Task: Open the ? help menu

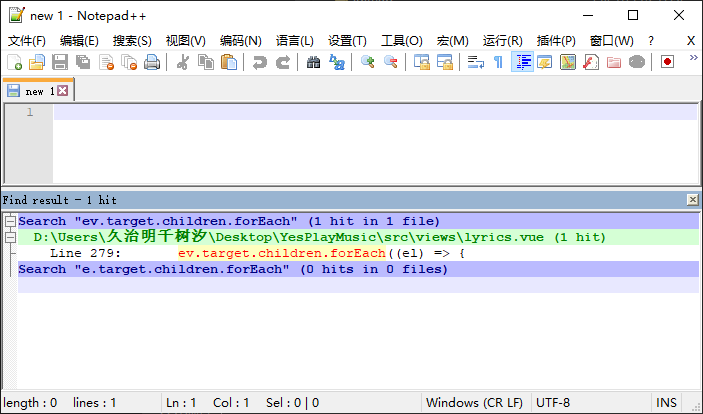Action: click(x=651, y=41)
